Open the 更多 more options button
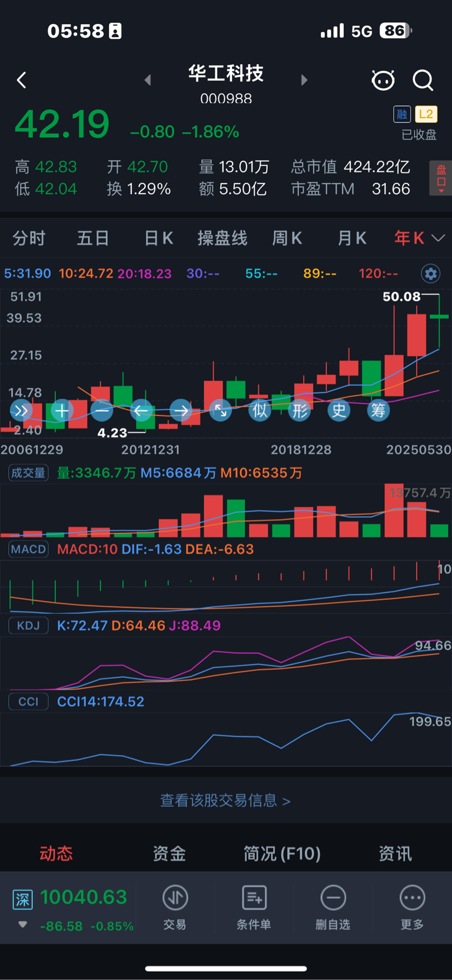The image size is (452, 980). (x=412, y=908)
